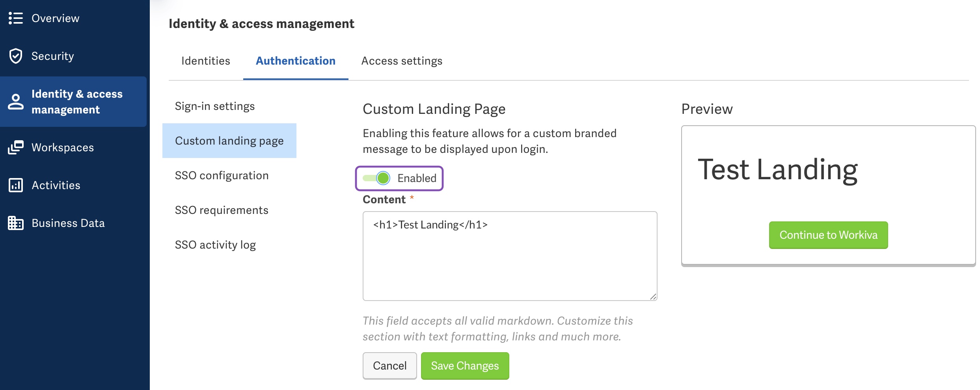Click the Content field label
The height and width of the screenshot is (390, 980).
point(384,199)
